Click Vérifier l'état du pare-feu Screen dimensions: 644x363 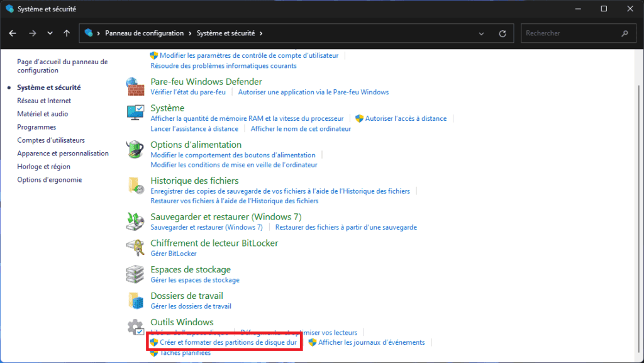[187, 92]
